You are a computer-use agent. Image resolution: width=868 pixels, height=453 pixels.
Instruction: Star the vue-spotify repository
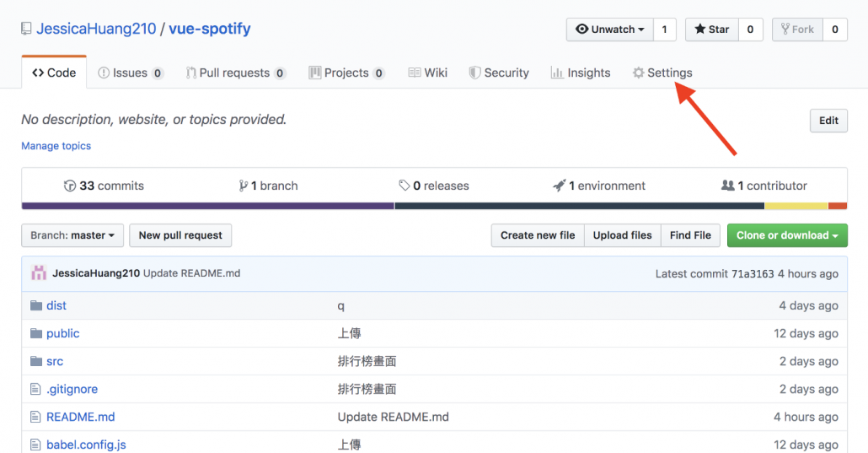[712, 30]
